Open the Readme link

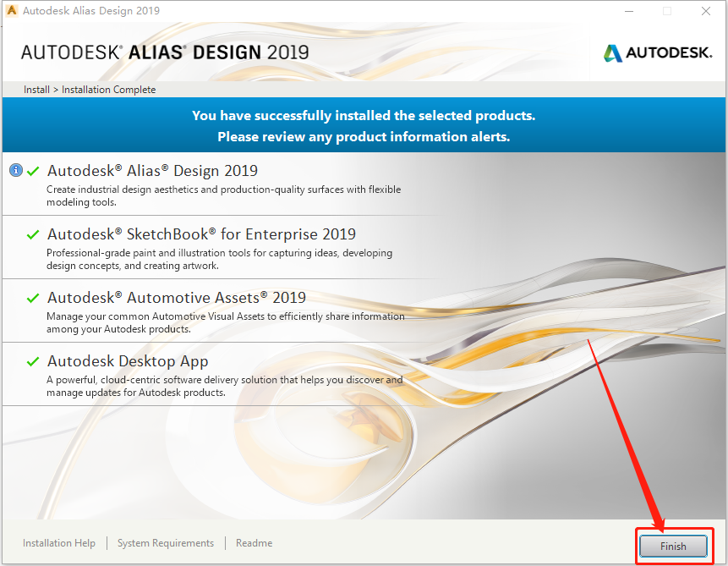254,543
